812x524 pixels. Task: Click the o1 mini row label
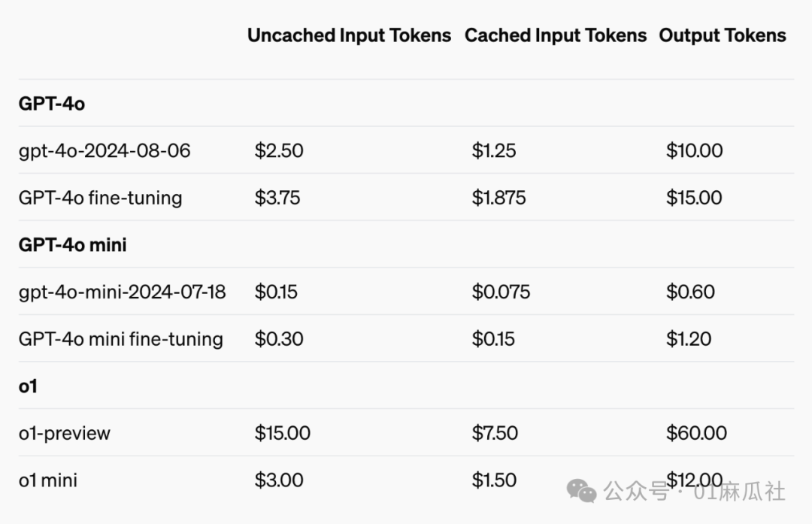48,480
